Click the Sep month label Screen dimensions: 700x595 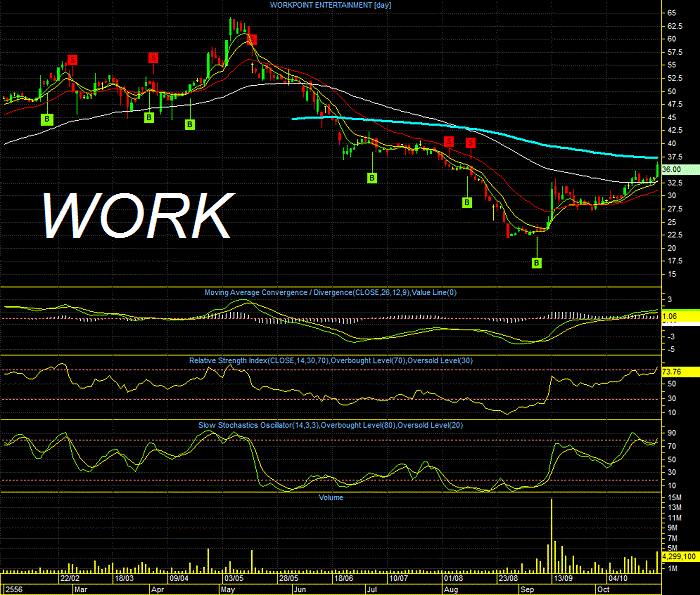527,589
